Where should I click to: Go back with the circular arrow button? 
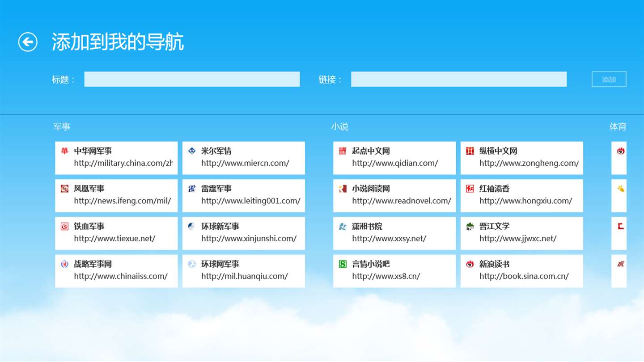point(28,42)
